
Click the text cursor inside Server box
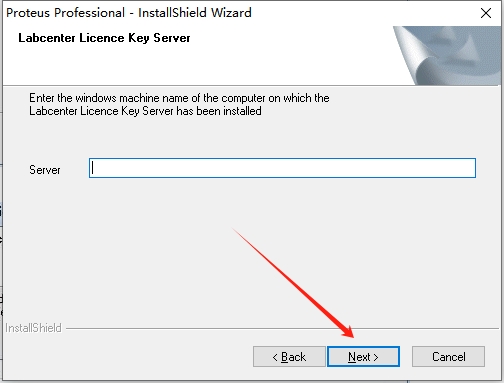point(93,168)
